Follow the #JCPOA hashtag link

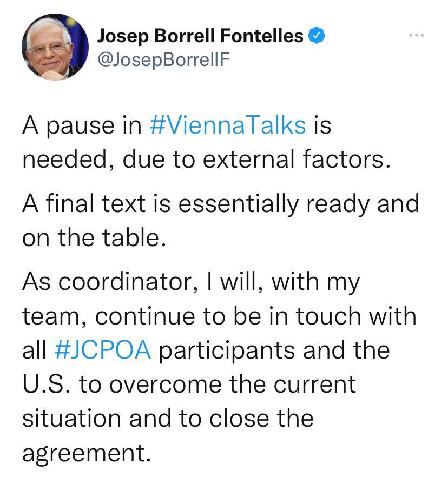(x=103, y=349)
